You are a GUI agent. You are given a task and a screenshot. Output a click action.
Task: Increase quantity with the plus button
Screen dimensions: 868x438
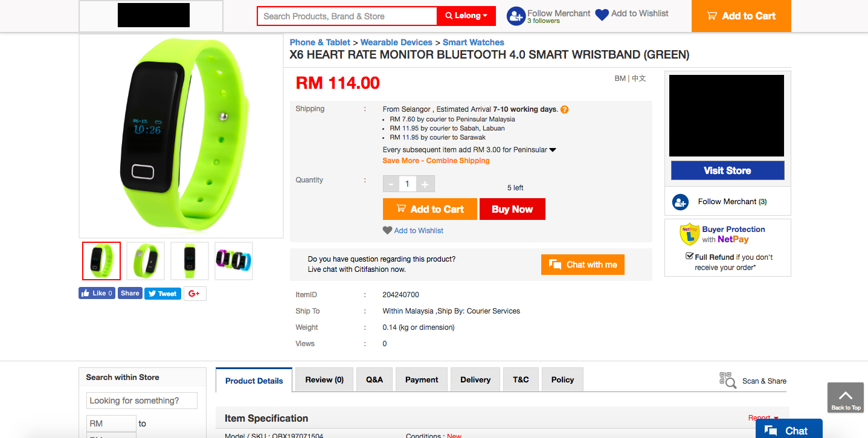pyautogui.click(x=425, y=184)
